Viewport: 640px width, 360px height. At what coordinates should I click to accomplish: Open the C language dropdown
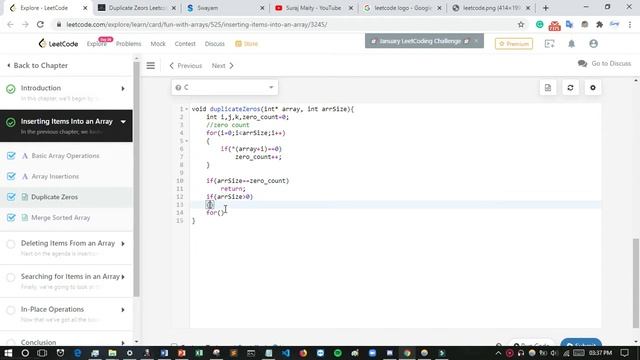tap(225, 87)
